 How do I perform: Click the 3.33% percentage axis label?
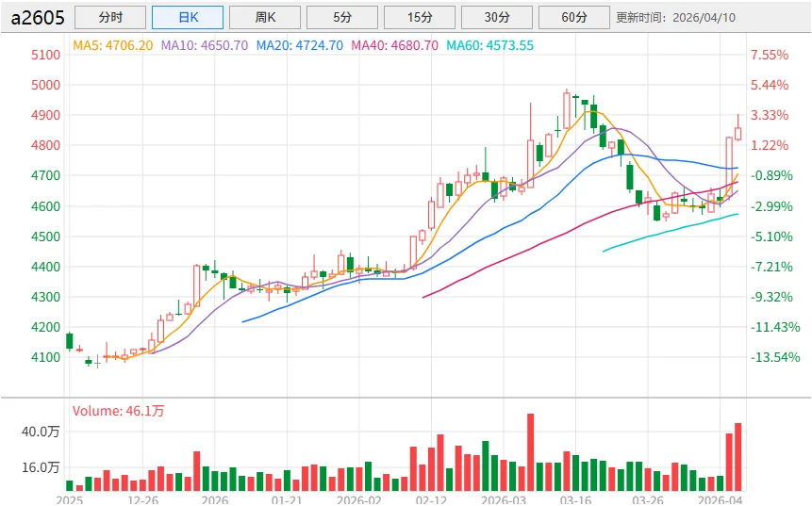click(770, 115)
